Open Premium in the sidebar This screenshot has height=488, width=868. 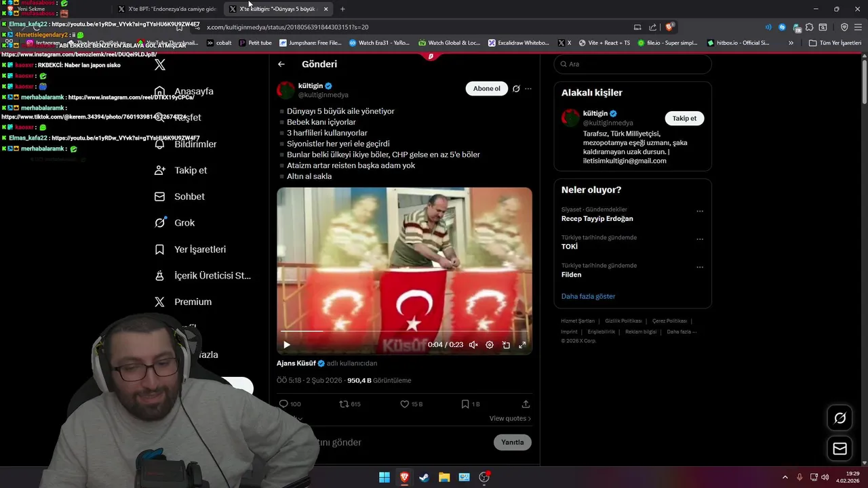point(183,302)
